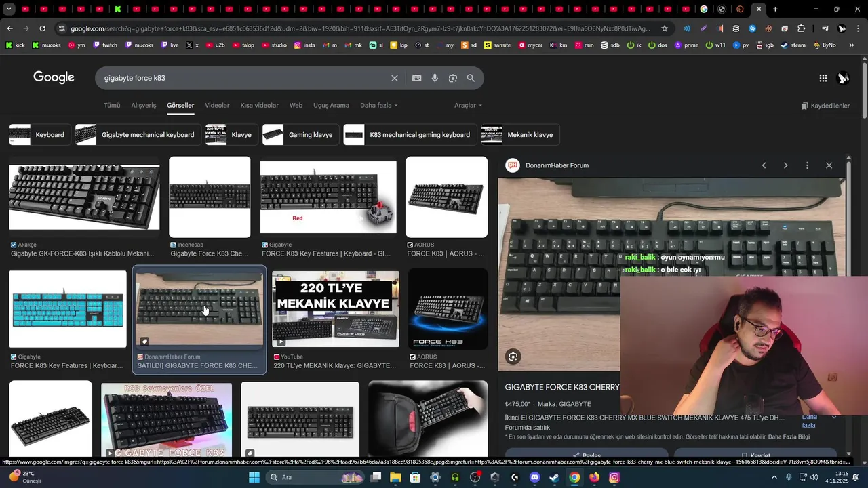Open Chrome extensions puzzle menu

tap(802, 28)
